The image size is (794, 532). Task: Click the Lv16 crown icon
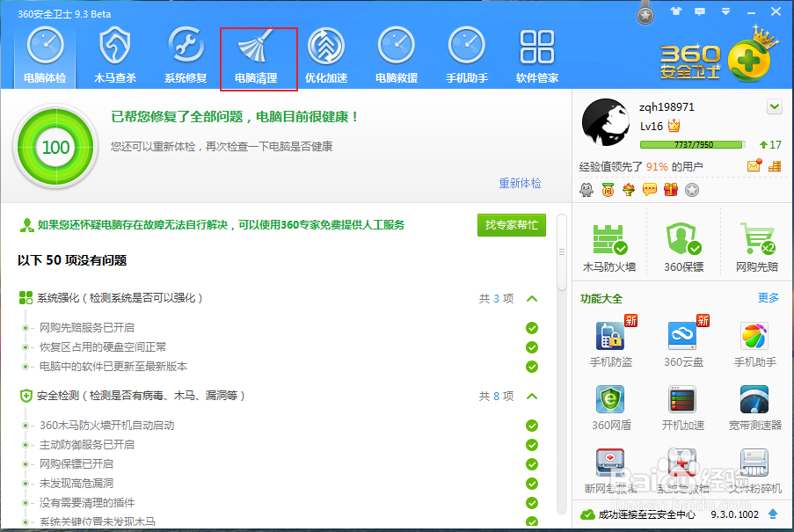pyautogui.click(x=674, y=125)
